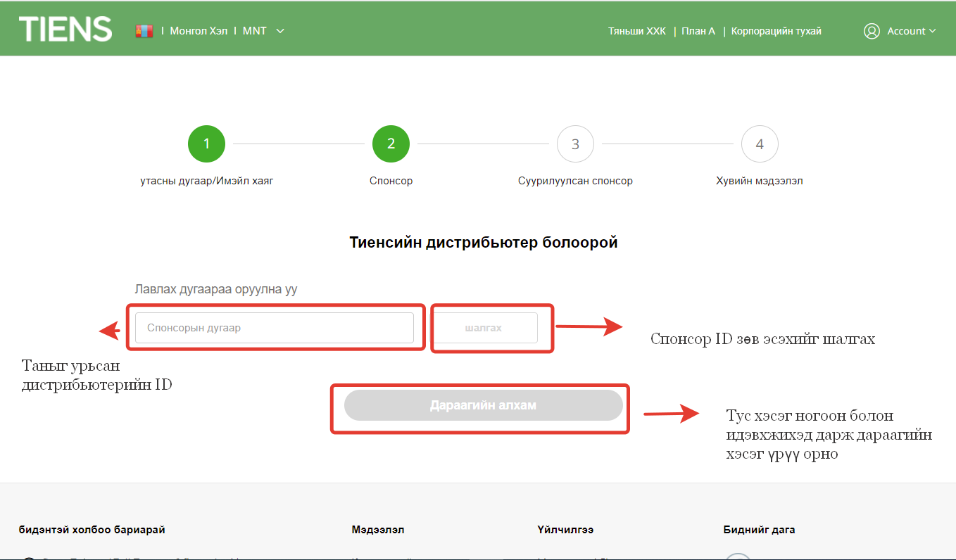This screenshot has height=560, width=956.
Task: Focus the Спонсорын дугаар input field
Action: (x=275, y=328)
